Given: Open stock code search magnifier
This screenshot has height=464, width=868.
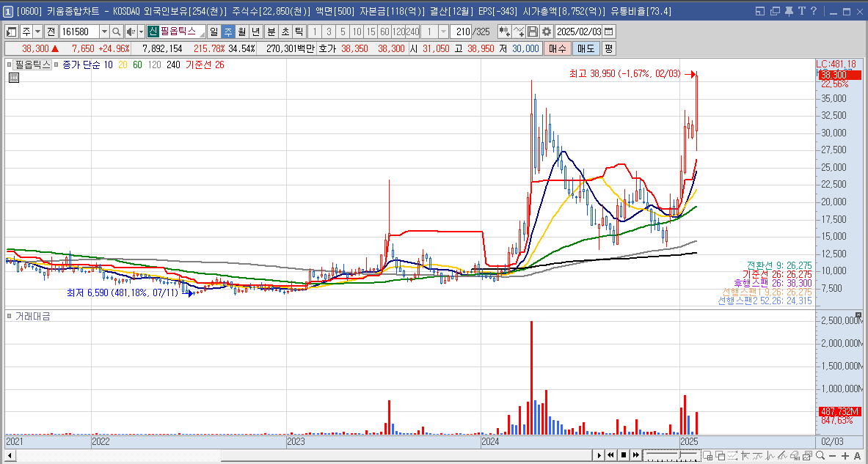Looking at the screenshot, I should (116, 32).
